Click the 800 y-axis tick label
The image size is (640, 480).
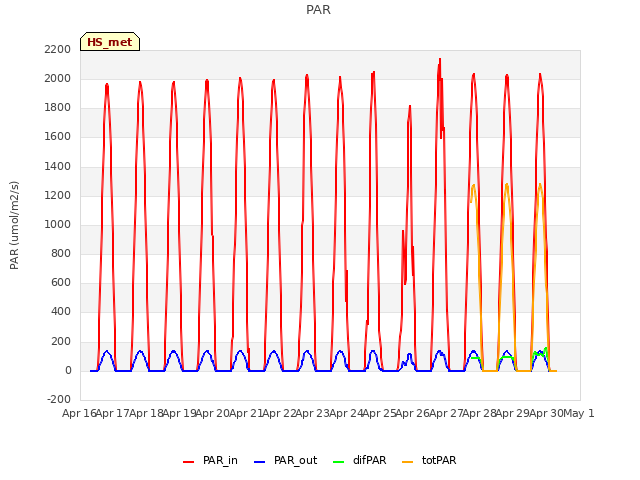tap(61, 253)
